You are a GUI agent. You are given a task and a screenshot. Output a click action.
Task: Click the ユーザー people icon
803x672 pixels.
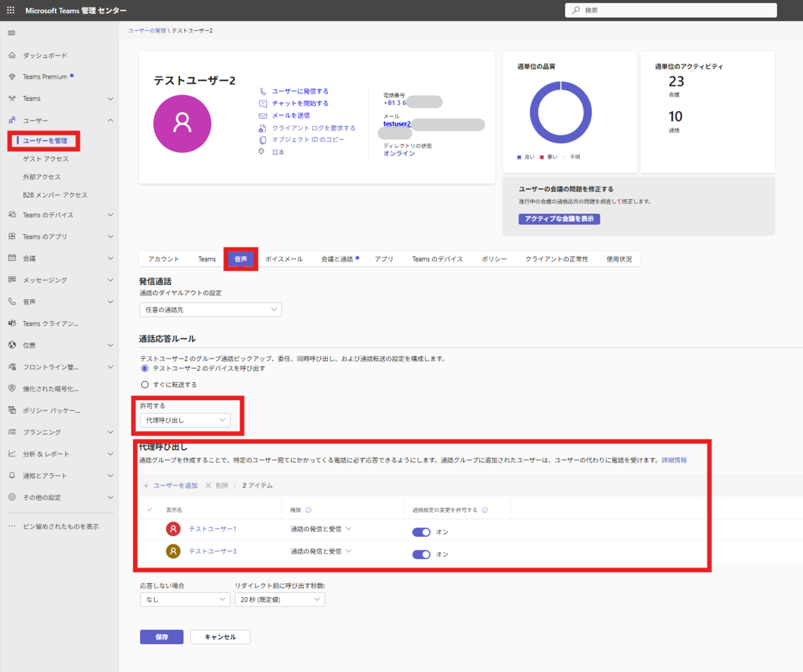(x=11, y=120)
